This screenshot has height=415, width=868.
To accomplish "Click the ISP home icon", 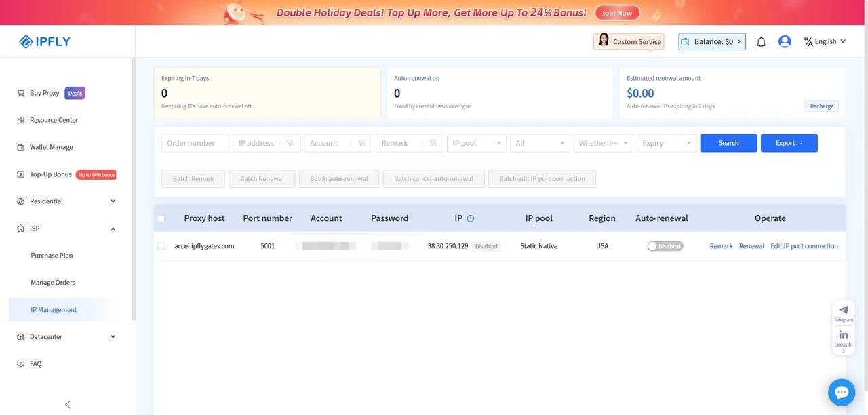I will [x=20, y=229].
